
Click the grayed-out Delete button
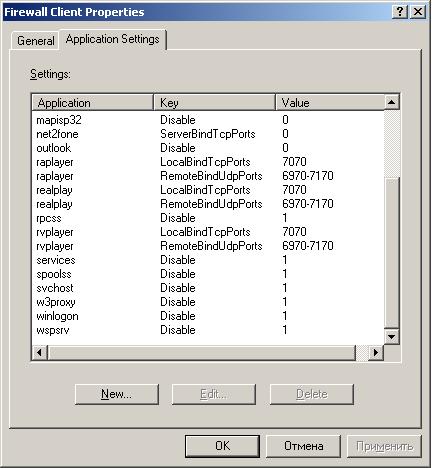pyautogui.click(x=312, y=394)
